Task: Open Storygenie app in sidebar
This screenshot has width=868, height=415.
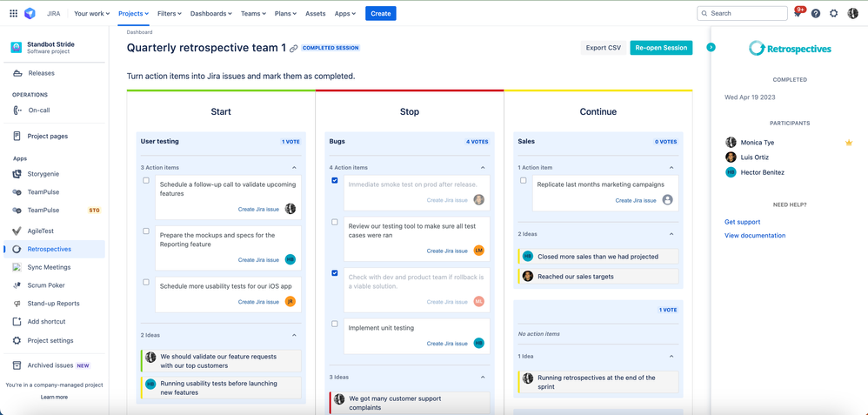Action: coord(43,174)
